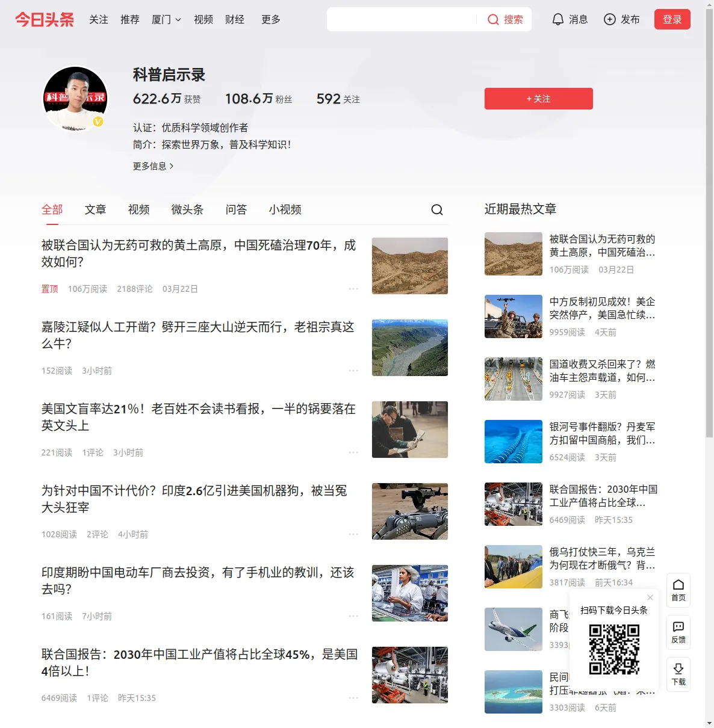
Task: Click the QR code image
Action: [x=614, y=649]
